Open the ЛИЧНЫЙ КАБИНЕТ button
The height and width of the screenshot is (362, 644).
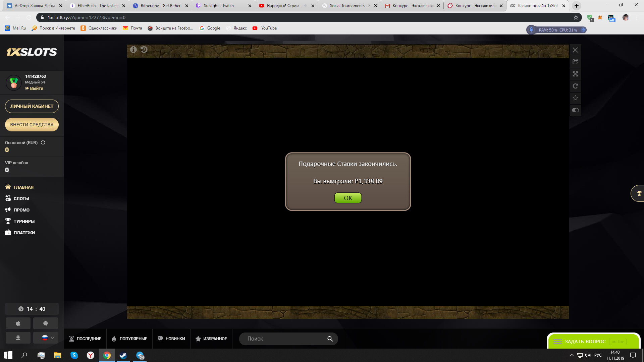[x=32, y=106]
